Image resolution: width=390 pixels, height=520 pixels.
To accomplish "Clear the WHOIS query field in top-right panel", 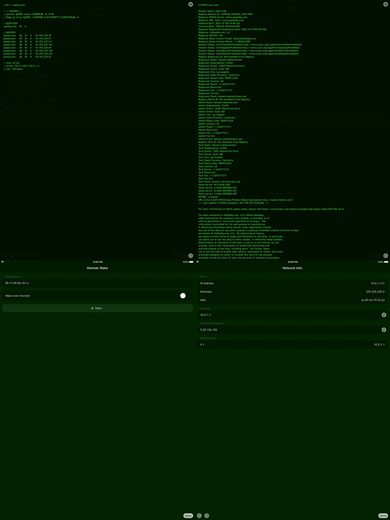I will (x=385, y=4).
